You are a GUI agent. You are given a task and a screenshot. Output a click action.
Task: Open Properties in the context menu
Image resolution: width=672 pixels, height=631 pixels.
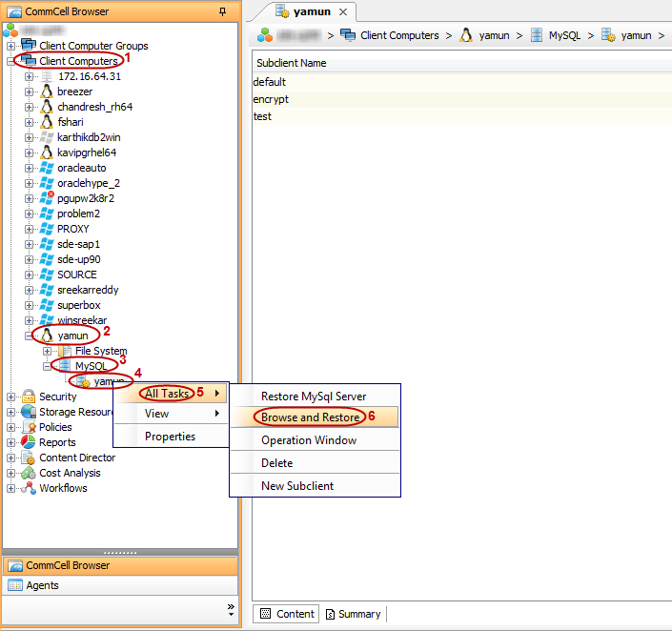170,437
